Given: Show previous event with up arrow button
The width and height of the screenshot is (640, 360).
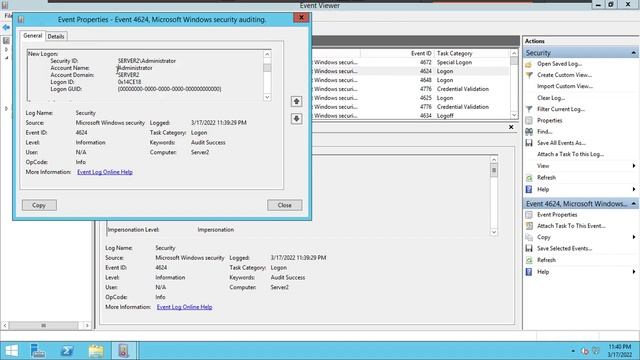Looking at the screenshot, I should point(296,101).
